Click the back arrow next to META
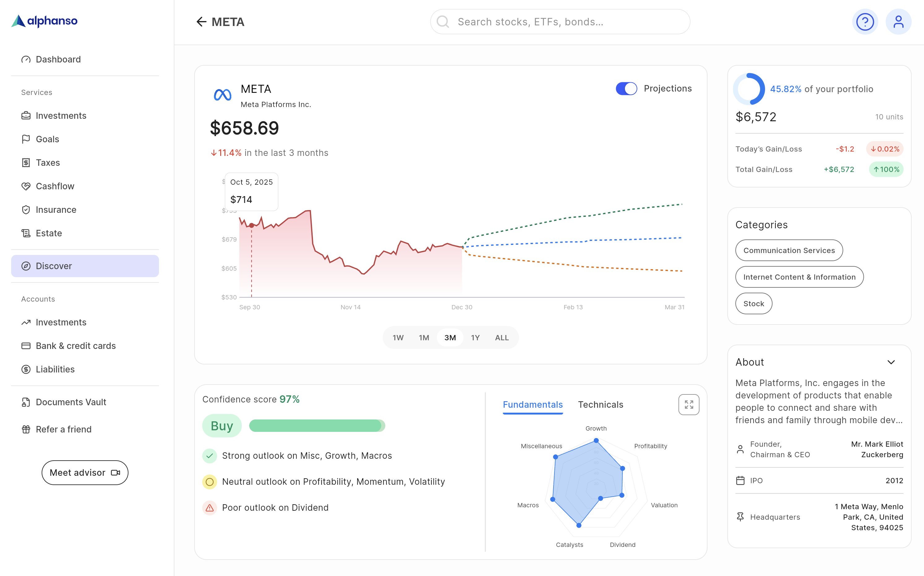The height and width of the screenshot is (576, 924). [201, 22]
